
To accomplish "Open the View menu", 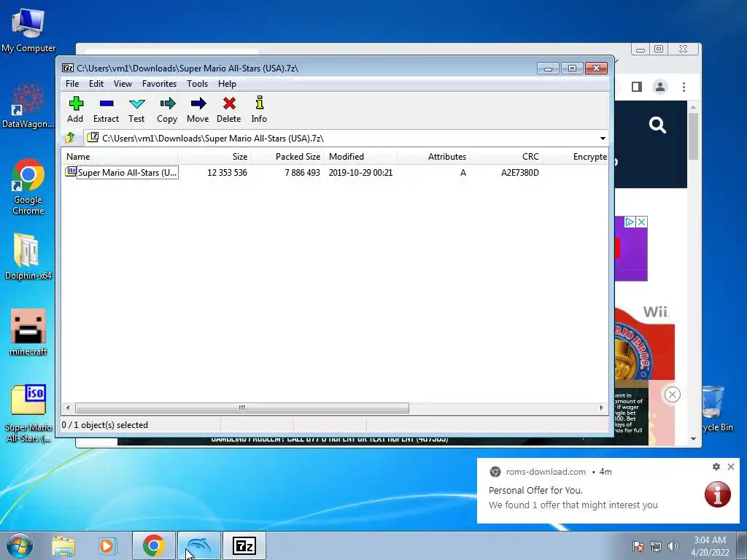I will pos(123,84).
